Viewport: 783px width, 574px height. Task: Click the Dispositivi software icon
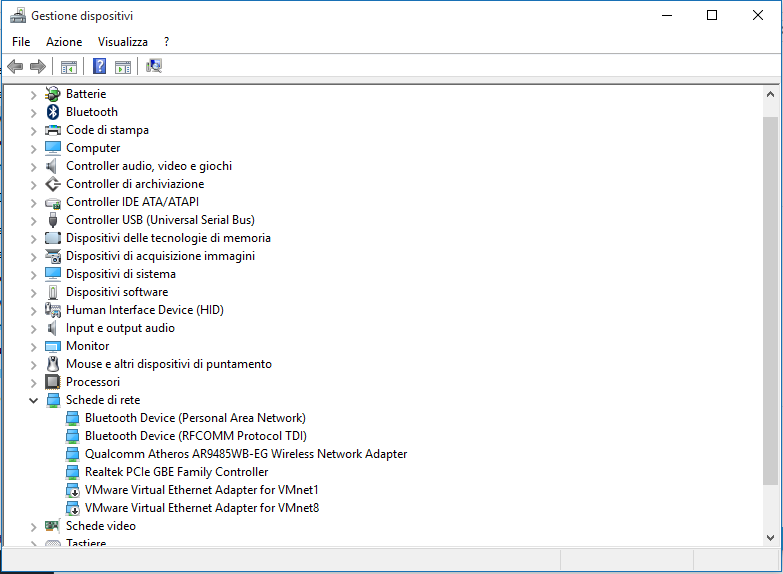coord(53,292)
